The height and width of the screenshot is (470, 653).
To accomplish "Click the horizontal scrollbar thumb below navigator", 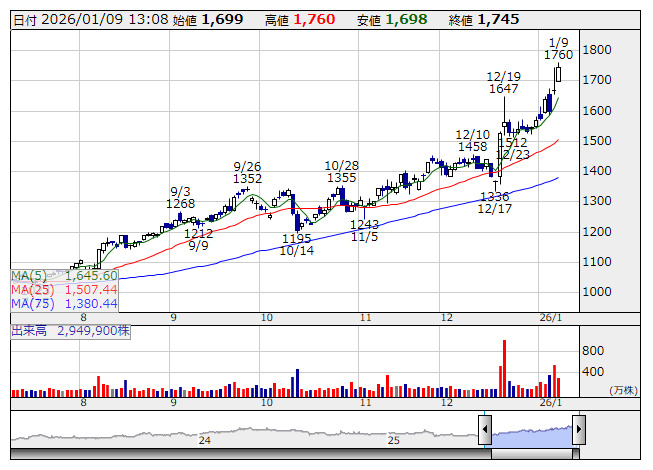I will tap(531, 453).
